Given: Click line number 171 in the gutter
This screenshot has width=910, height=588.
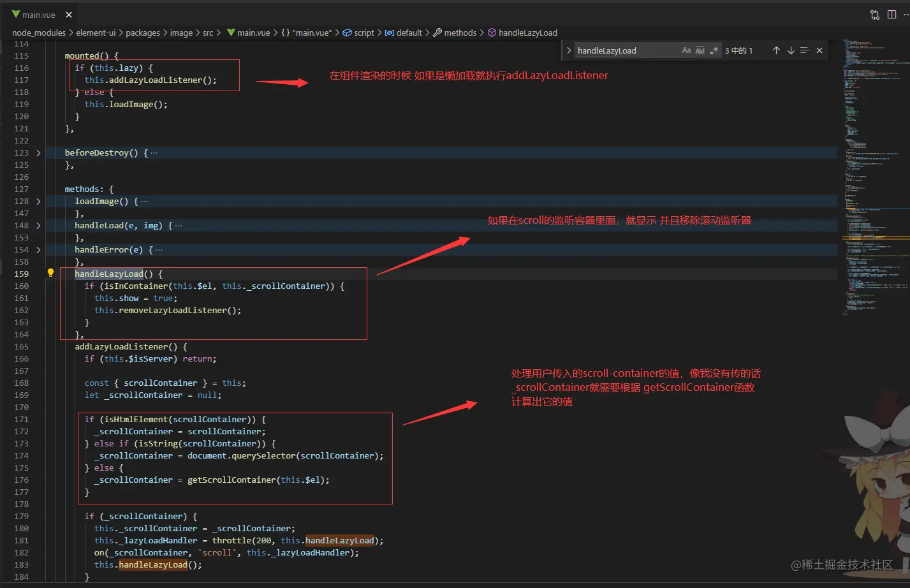Looking at the screenshot, I should pos(21,420).
